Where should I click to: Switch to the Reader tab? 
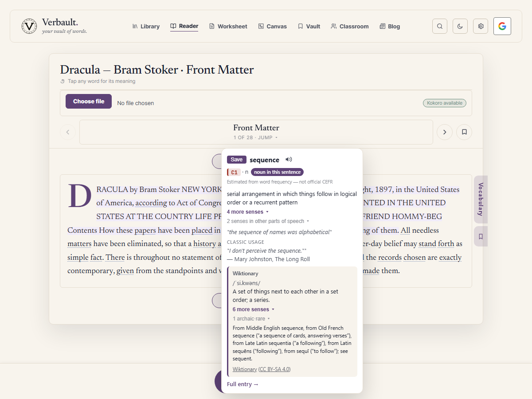coord(184,26)
